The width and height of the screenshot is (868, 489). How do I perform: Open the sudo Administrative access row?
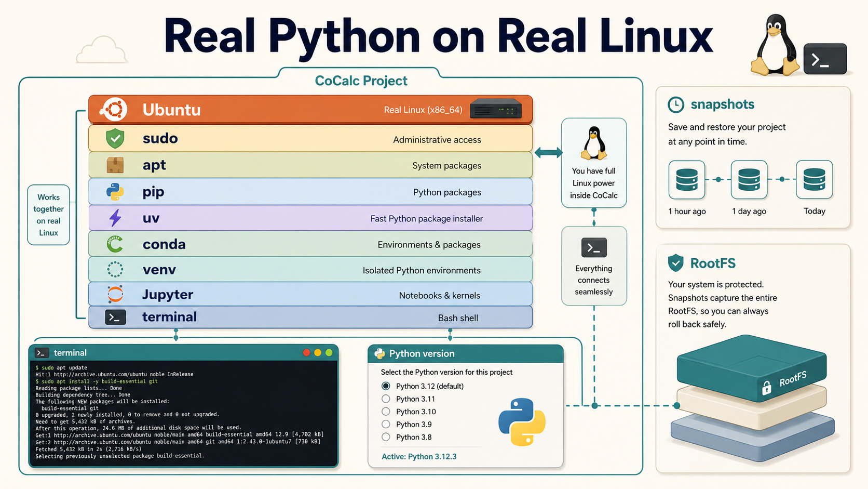(x=310, y=139)
